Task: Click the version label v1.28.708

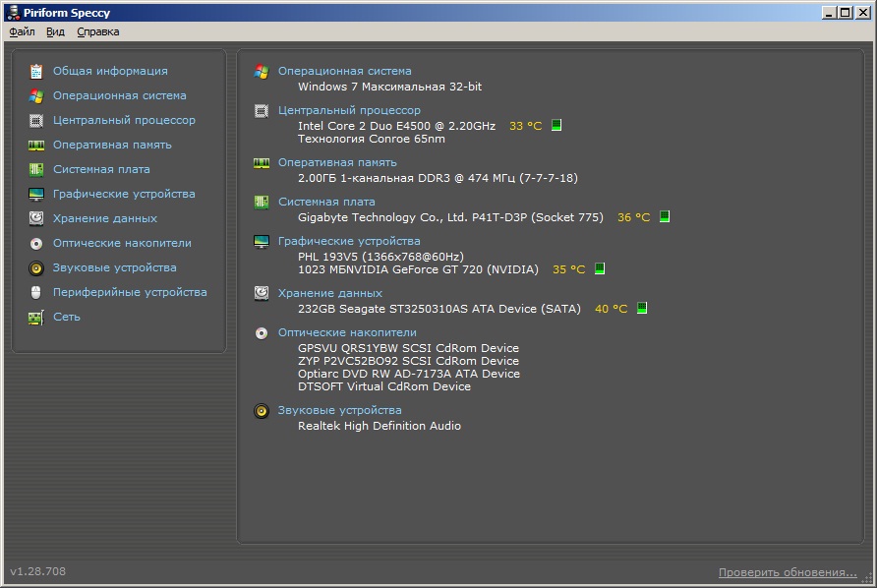Action: point(38,571)
